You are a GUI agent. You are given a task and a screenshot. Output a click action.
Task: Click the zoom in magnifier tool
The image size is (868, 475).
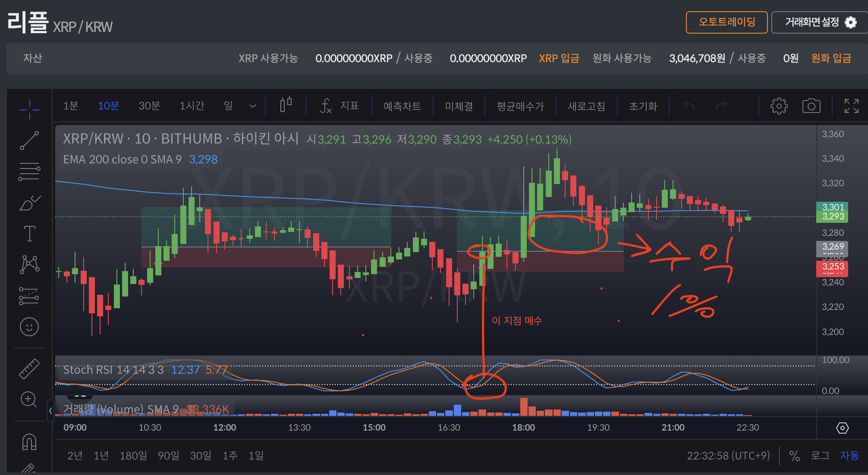point(28,399)
